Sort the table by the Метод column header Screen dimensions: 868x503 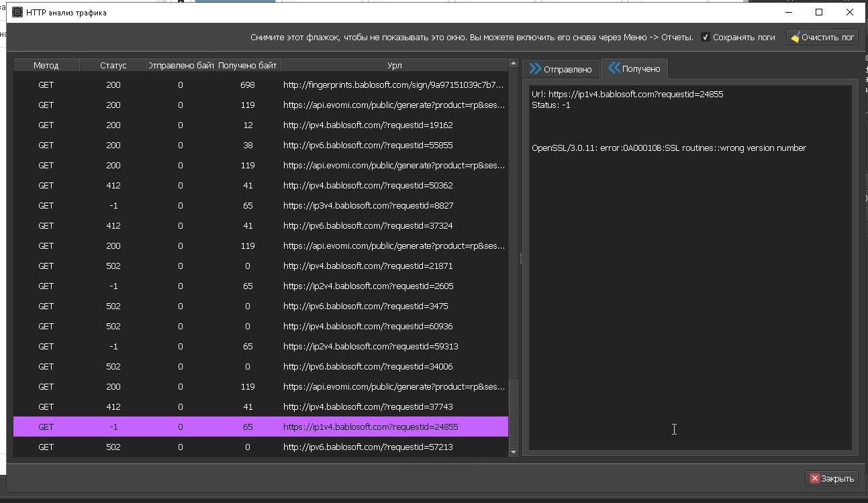[x=46, y=65]
